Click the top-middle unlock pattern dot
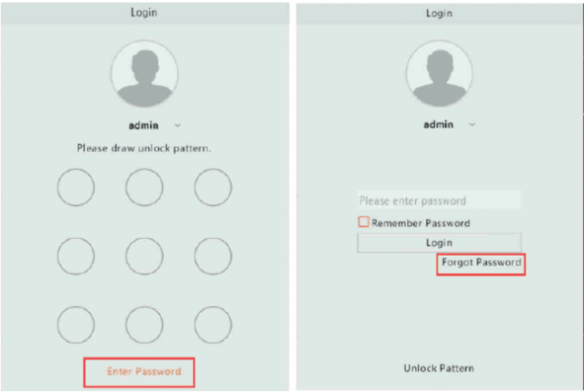Image resolution: width=584 pixels, height=392 pixels. point(144,188)
